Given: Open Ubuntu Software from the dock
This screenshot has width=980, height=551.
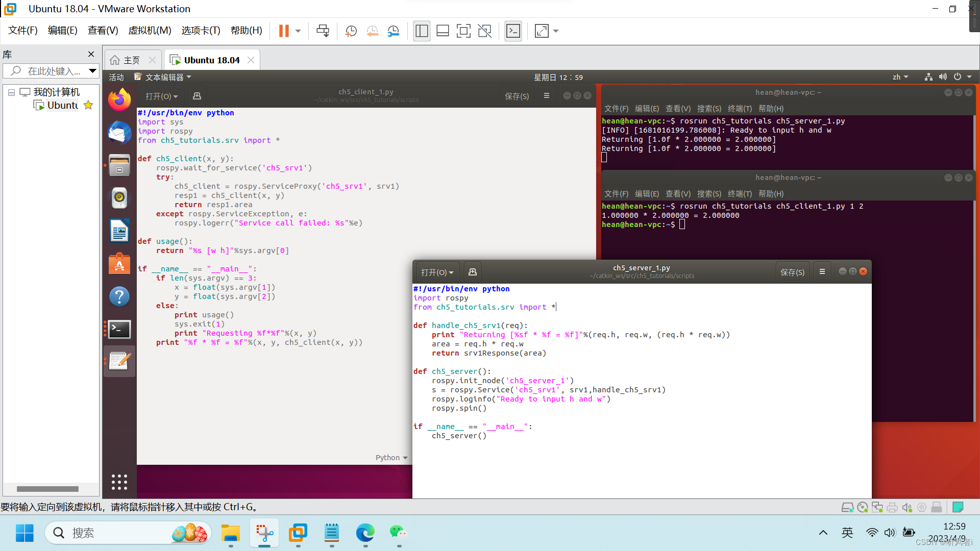Looking at the screenshot, I should pyautogui.click(x=119, y=264).
